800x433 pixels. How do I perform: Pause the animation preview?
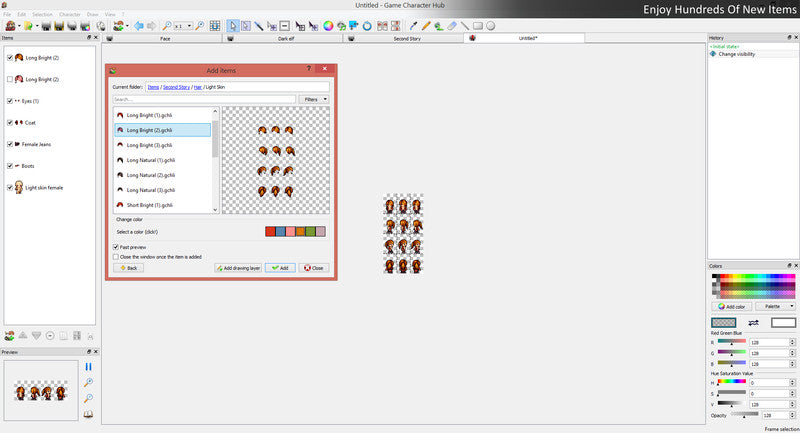pos(88,368)
